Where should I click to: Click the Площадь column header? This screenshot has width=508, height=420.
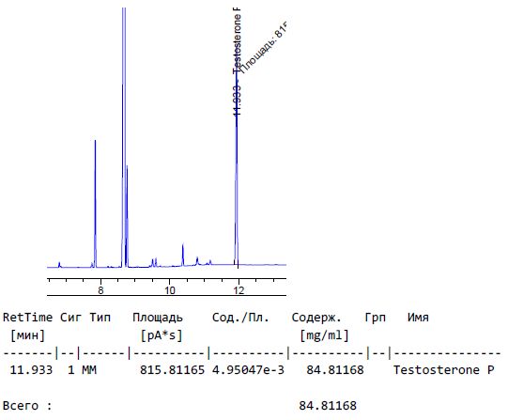[x=158, y=318]
